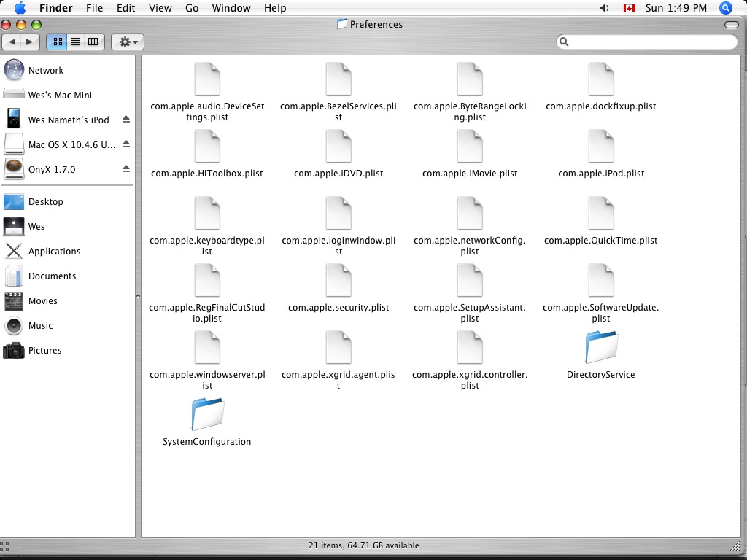Click the Canadian flag input menu

point(629,8)
